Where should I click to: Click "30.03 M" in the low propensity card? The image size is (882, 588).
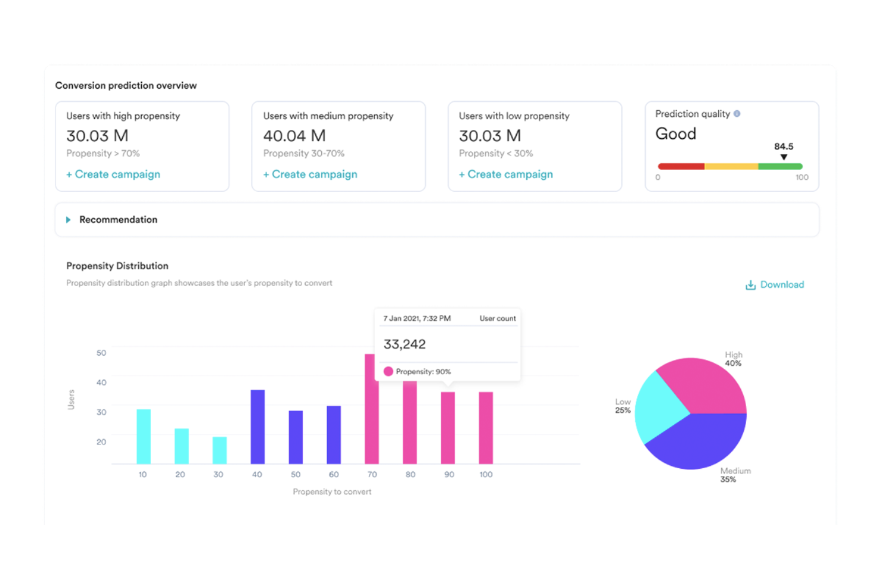[x=490, y=136]
